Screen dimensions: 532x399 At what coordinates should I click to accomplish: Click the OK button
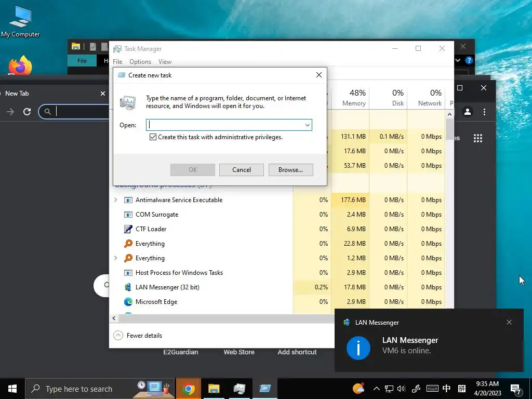tap(193, 170)
